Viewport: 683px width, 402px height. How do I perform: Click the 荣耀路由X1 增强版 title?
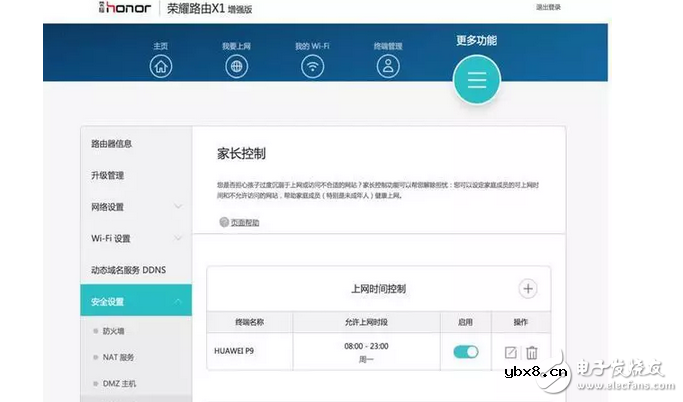[210, 8]
